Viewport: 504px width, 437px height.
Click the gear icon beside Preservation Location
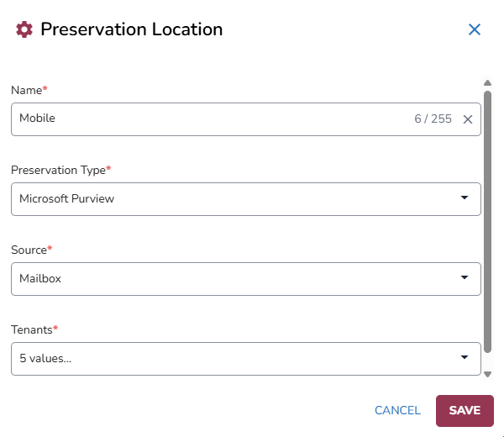tap(24, 29)
